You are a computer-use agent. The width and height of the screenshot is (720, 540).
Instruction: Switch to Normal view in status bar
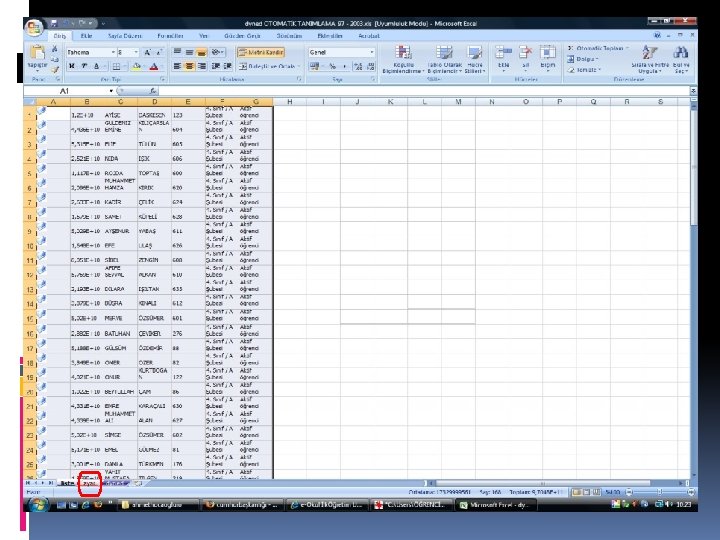point(576,492)
